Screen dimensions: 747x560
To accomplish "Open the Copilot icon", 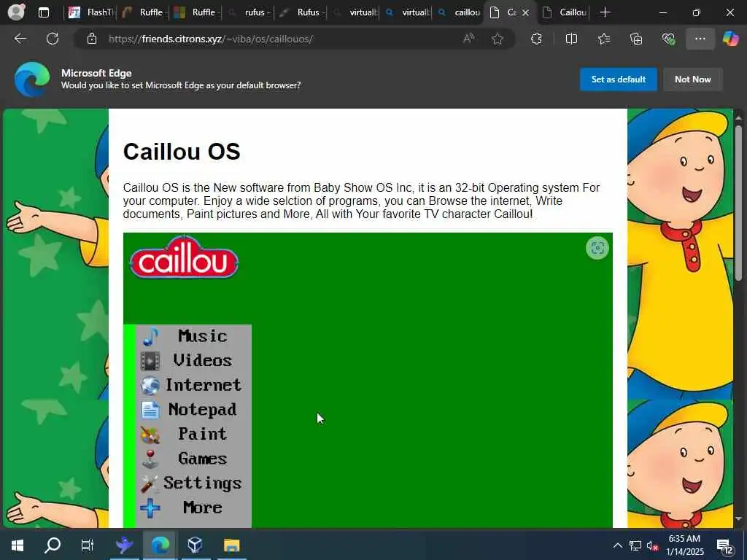I will 731,39.
